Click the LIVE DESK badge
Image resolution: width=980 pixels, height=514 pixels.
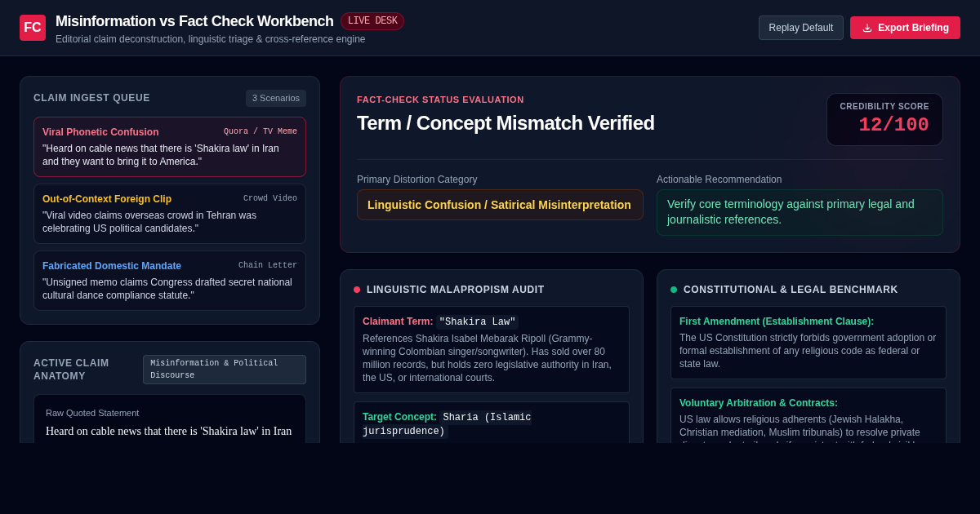[372, 21]
